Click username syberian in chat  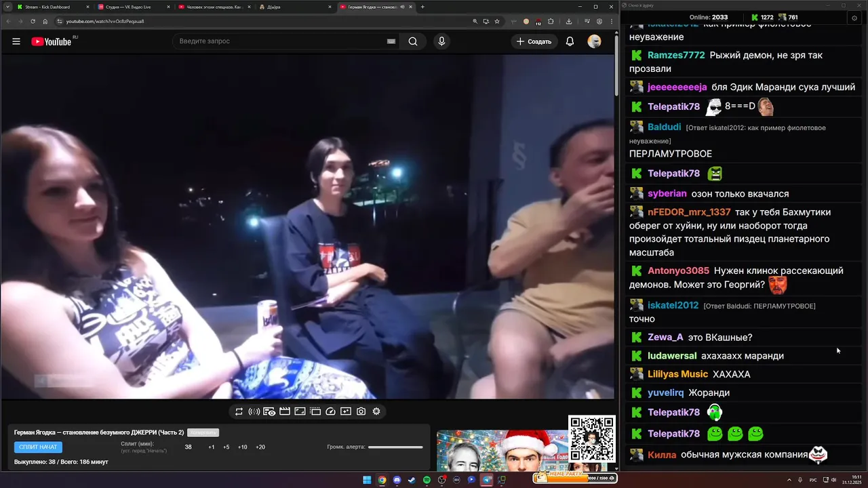(x=667, y=194)
